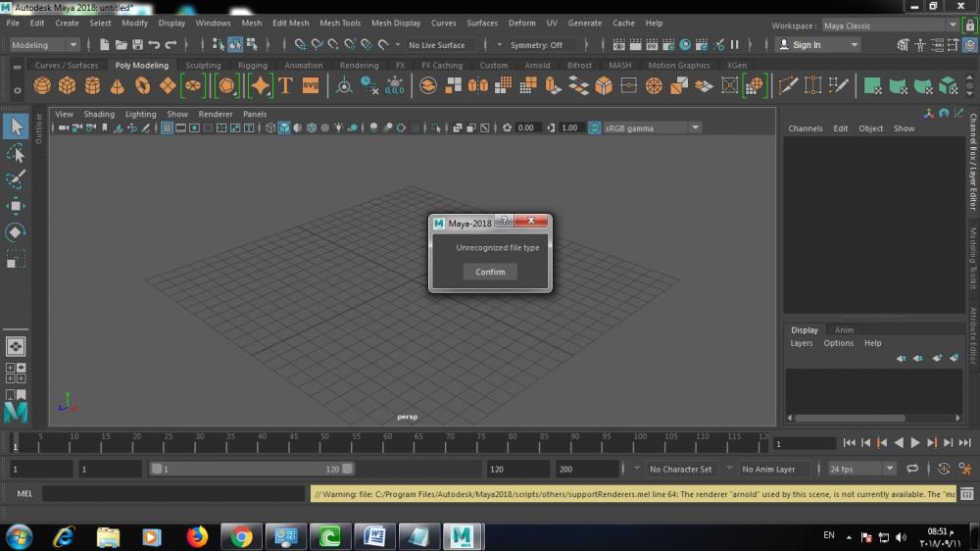Click the Mirror shelf icon
Viewport: 980px width, 551px height.
coord(478,85)
